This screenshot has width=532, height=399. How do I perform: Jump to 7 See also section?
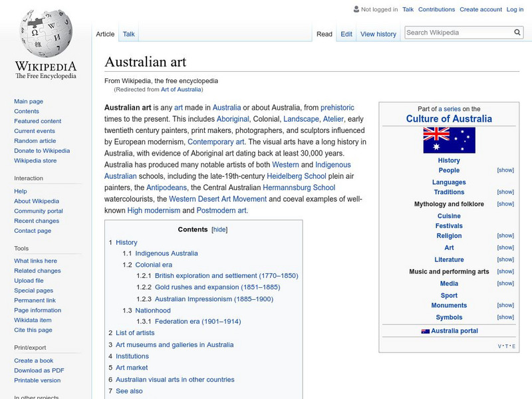129,391
